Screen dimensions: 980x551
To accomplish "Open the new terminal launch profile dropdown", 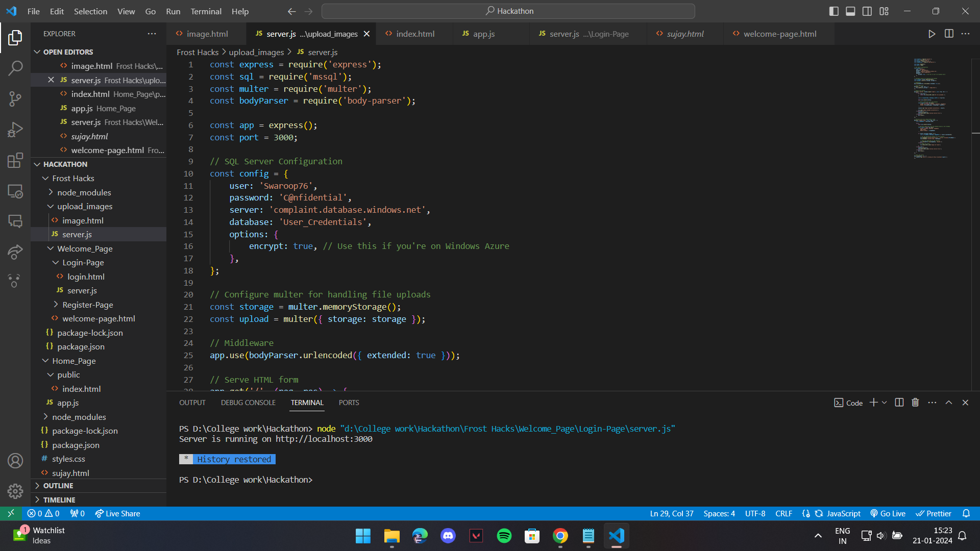I will click(x=885, y=403).
